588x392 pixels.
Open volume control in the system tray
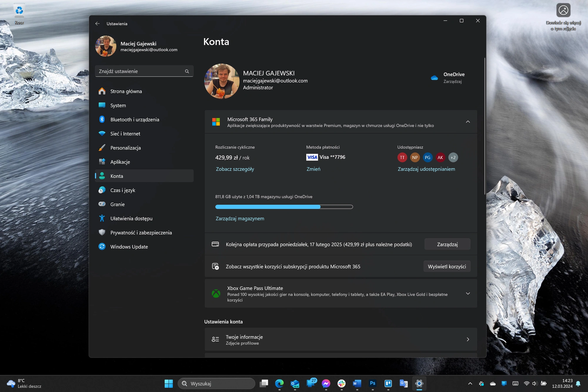534,383
